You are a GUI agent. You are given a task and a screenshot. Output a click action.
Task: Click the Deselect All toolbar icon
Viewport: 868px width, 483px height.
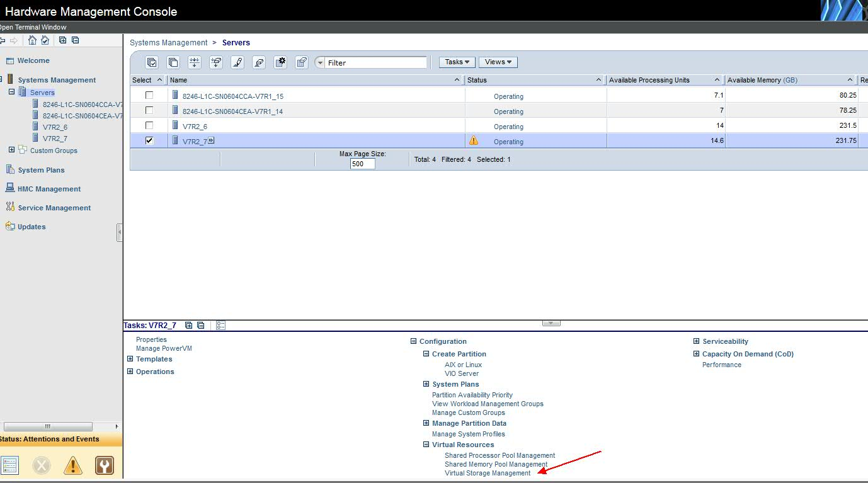tap(173, 62)
